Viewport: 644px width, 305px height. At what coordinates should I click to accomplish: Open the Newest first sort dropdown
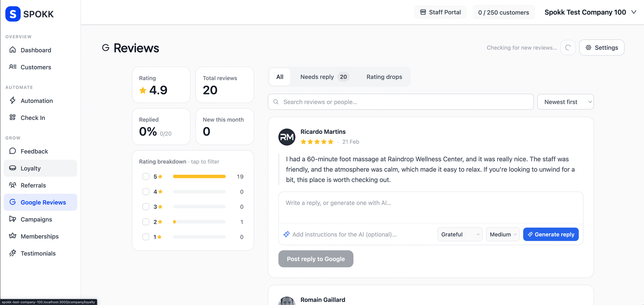(x=565, y=102)
